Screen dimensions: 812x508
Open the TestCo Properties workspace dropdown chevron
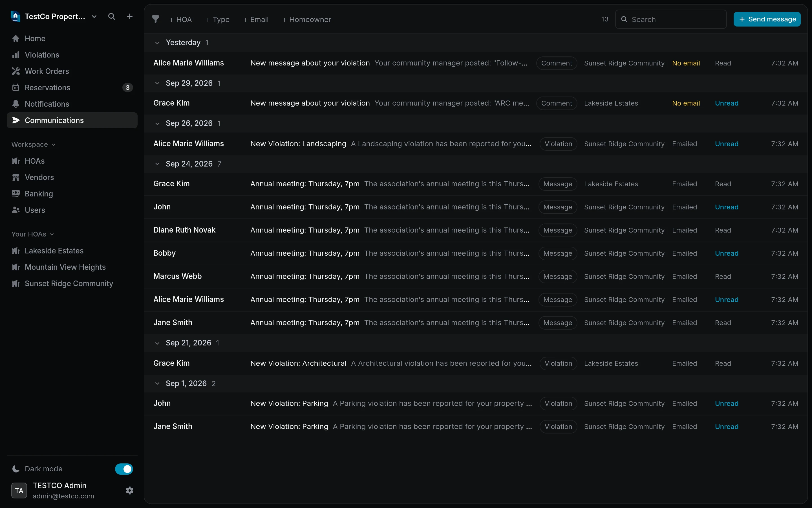pos(94,16)
